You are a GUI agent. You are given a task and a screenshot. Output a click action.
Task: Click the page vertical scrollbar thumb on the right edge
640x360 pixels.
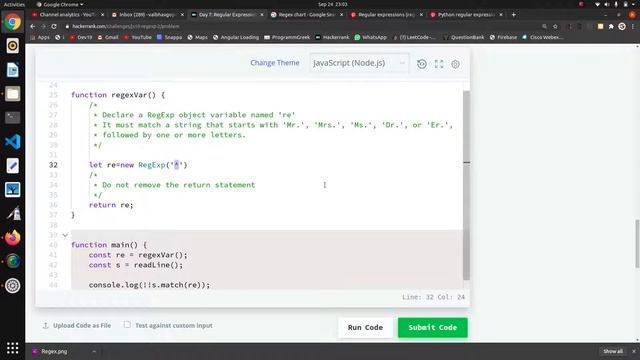pyautogui.click(x=637, y=244)
